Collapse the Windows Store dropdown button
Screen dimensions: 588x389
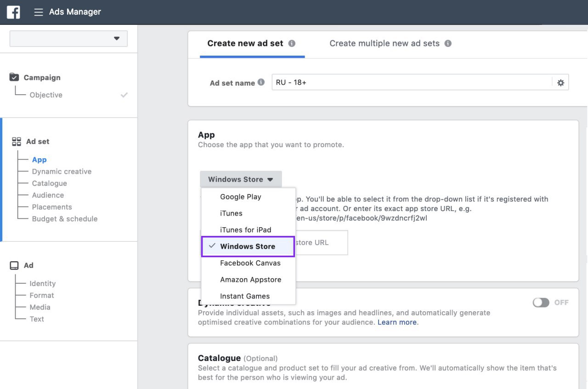(241, 179)
